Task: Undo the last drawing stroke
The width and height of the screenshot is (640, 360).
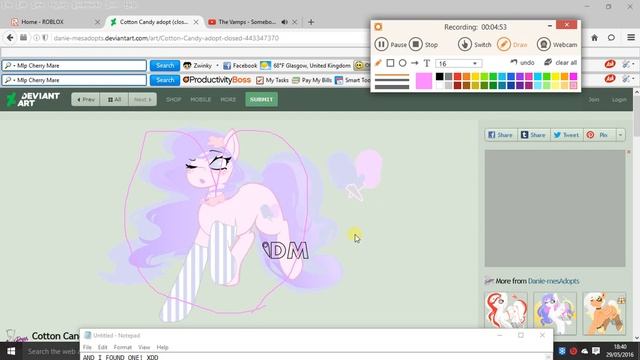Action: click(x=522, y=62)
